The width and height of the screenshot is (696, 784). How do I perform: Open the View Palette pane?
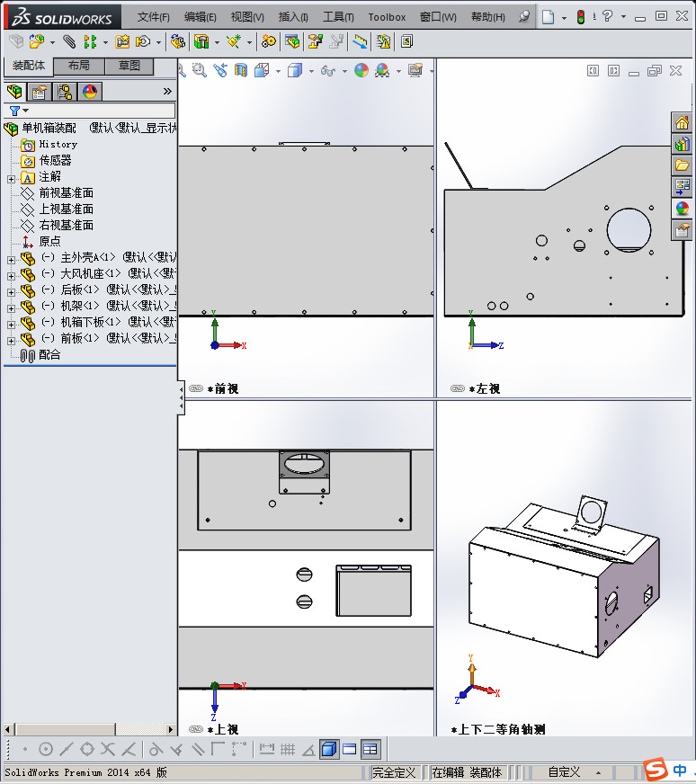tap(682, 187)
